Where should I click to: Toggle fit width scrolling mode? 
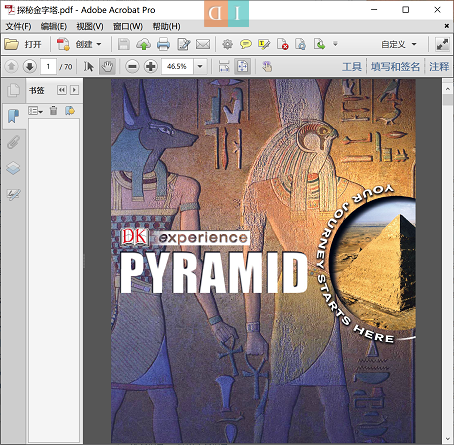click(x=224, y=66)
